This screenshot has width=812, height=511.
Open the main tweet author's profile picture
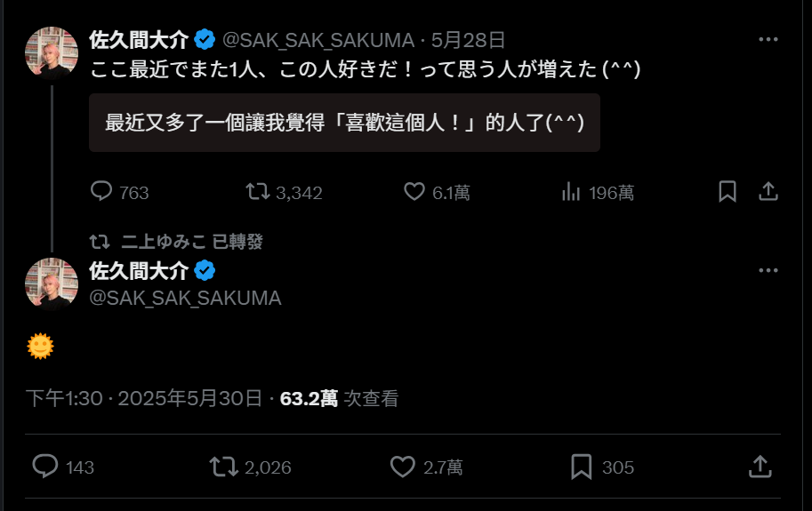(x=52, y=284)
